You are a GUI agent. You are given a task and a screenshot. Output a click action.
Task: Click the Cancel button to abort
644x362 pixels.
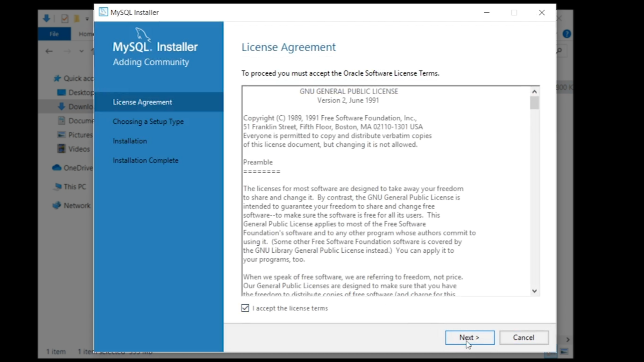tap(524, 337)
